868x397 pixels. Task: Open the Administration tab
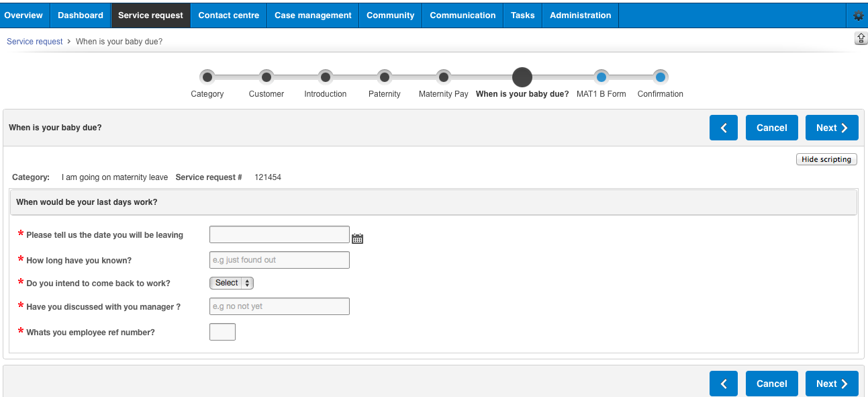click(580, 15)
